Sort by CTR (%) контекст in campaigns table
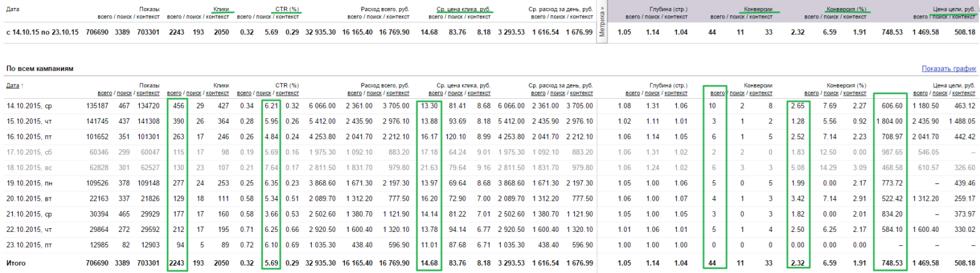 (287, 93)
